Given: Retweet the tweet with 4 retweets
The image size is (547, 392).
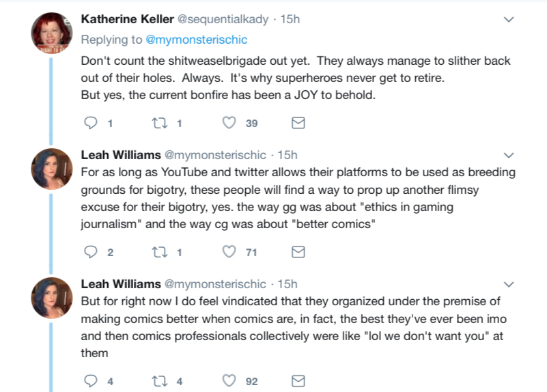Looking at the screenshot, I should click(160, 381).
